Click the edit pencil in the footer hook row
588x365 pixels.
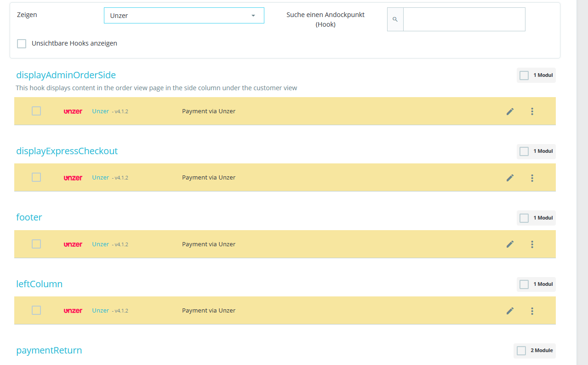[x=510, y=244]
